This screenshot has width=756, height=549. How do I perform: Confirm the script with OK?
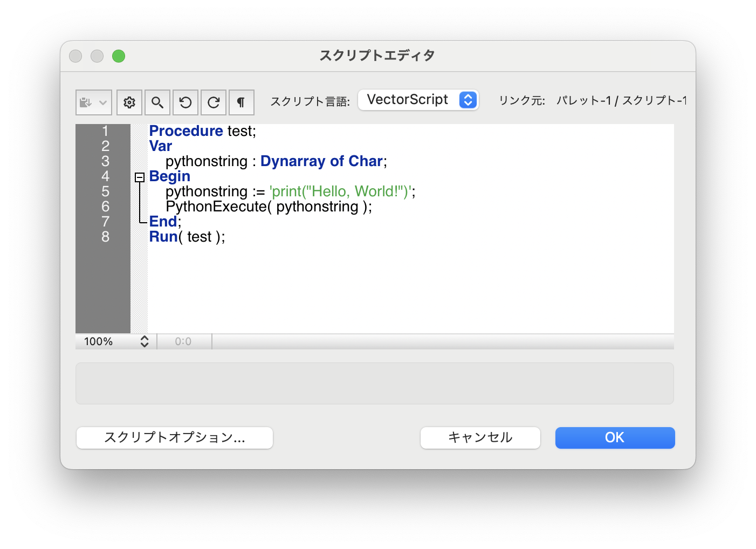pos(614,438)
